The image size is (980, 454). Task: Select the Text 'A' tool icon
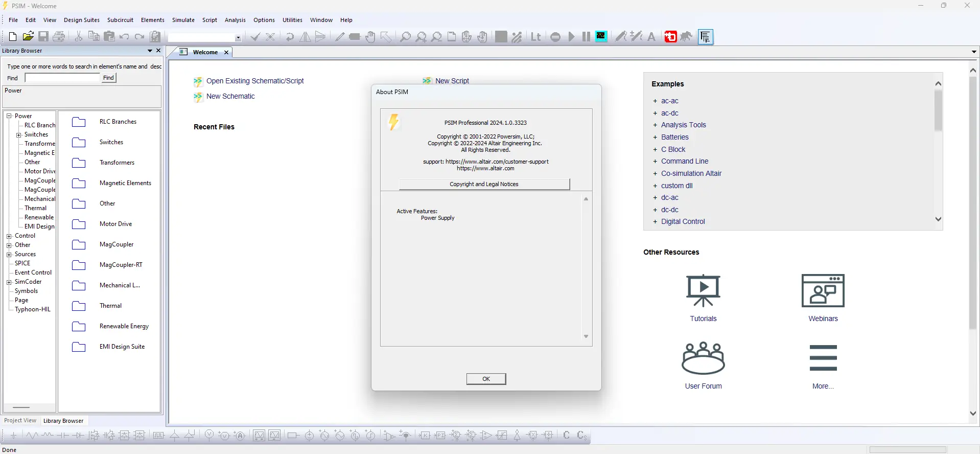(651, 37)
